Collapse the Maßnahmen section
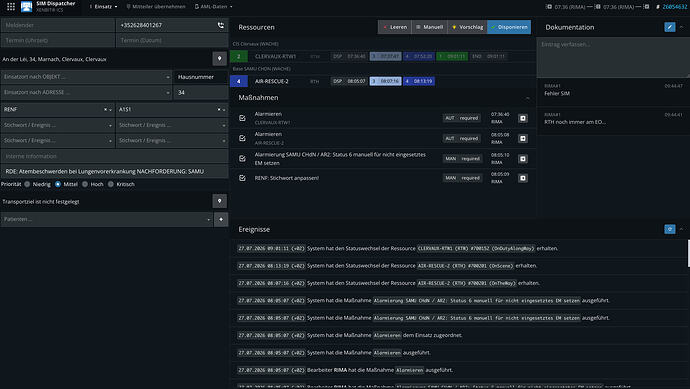Screen dimensions: 690x389 point(528,98)
